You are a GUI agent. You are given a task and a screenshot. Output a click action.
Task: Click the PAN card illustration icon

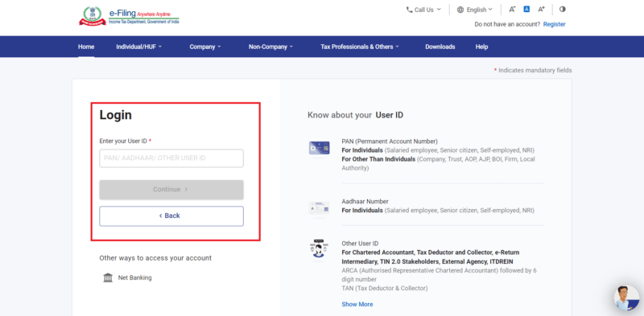click(319, 148)
